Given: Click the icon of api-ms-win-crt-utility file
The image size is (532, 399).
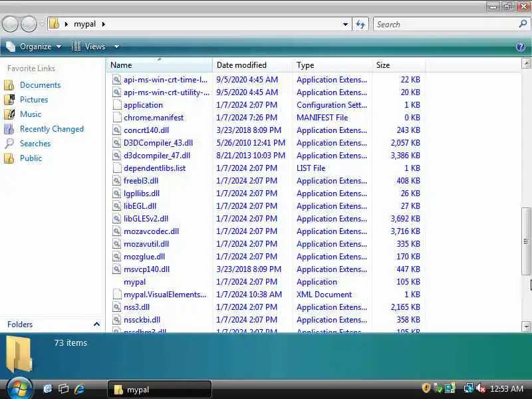Looking at the screenshot, I should pos(117,92).
